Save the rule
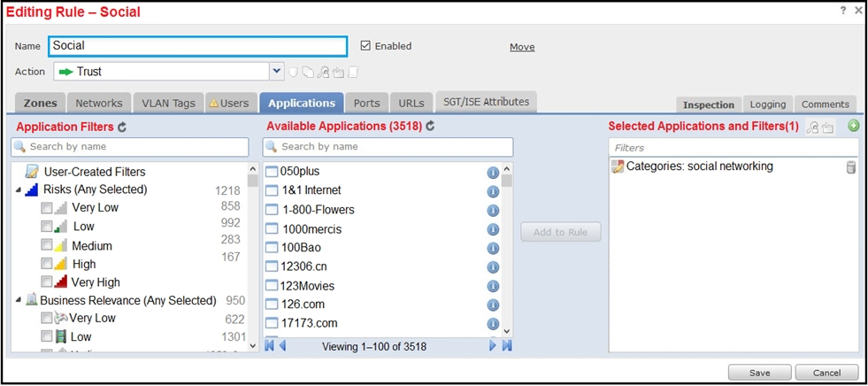Viewport: 868px width, 386px height. [x=760, y=373]
